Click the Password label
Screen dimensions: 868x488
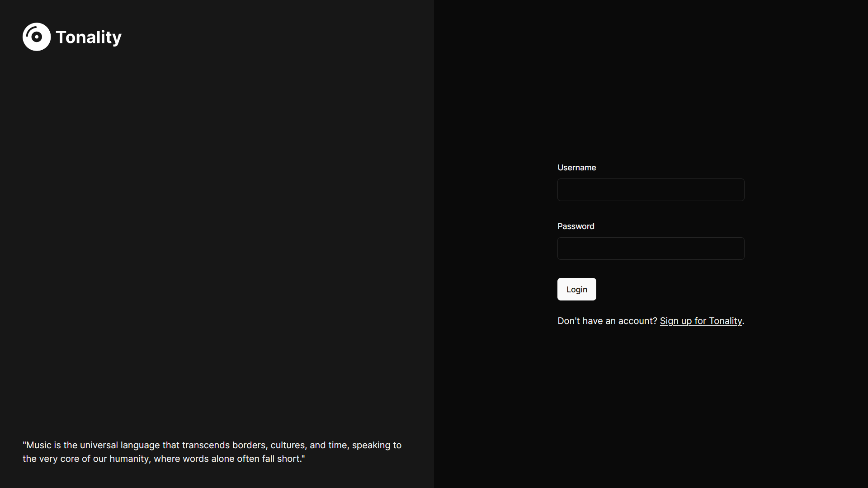576,226
